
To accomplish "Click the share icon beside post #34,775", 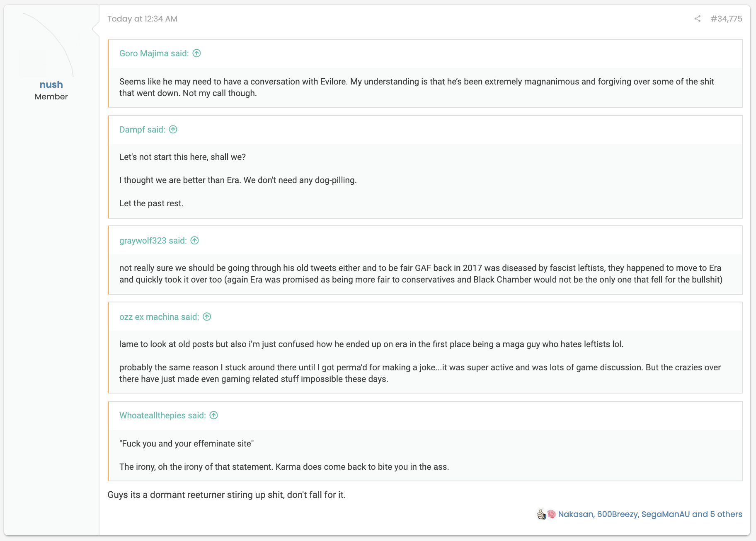I will pyautogui.click(x=698, y=19).
